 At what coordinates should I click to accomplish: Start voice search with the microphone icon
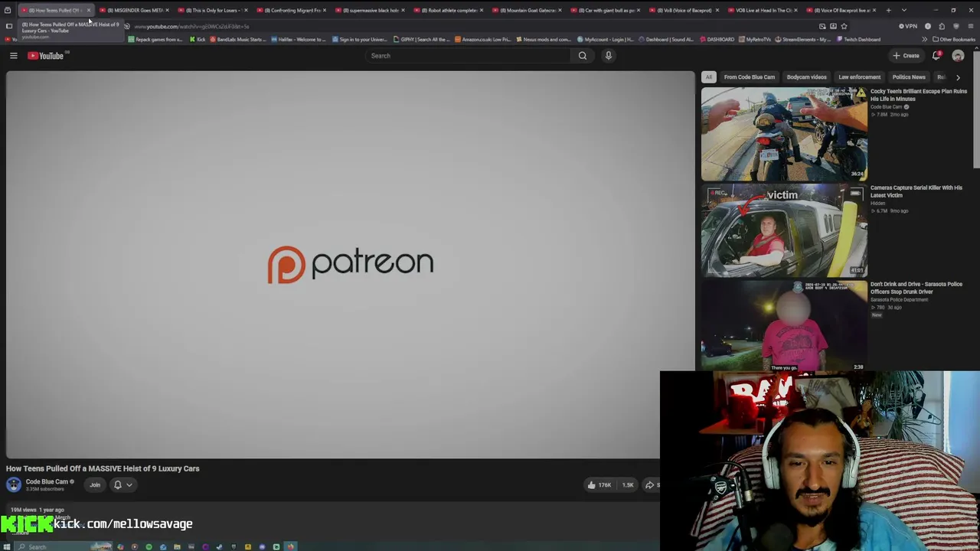[609, 56]
